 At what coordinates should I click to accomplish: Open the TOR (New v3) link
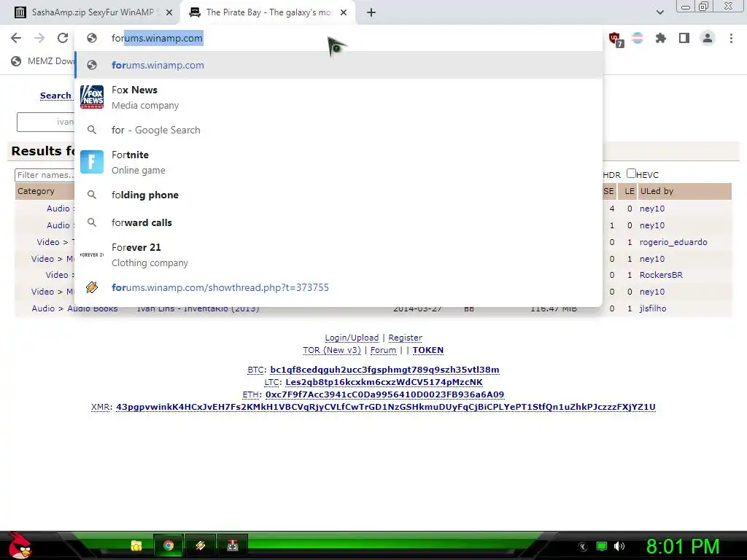(x=332, y=350)
